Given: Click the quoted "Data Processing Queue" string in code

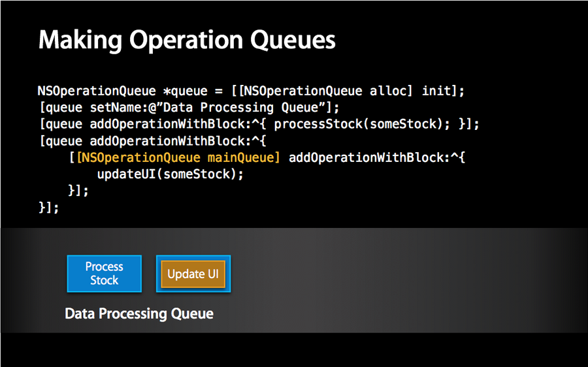Looking at the screenshot, I should click(244, 108).
